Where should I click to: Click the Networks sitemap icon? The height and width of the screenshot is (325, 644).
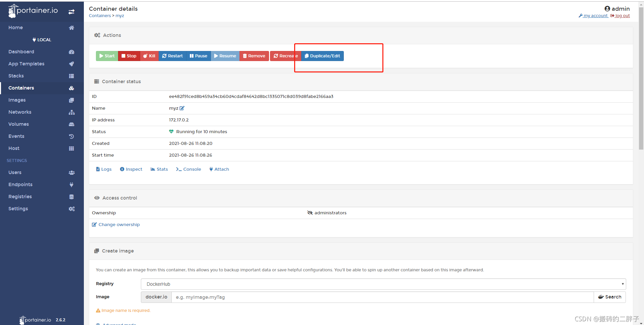point(71,112)
